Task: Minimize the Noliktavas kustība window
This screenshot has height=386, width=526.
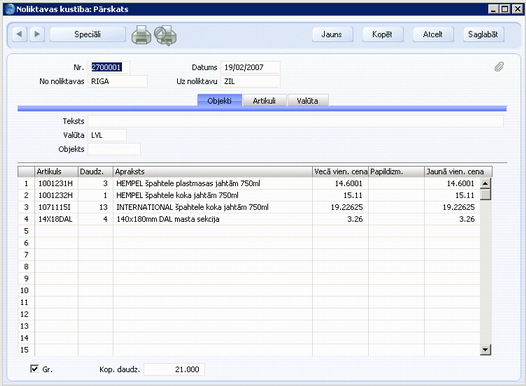Action: pos(493,9)
